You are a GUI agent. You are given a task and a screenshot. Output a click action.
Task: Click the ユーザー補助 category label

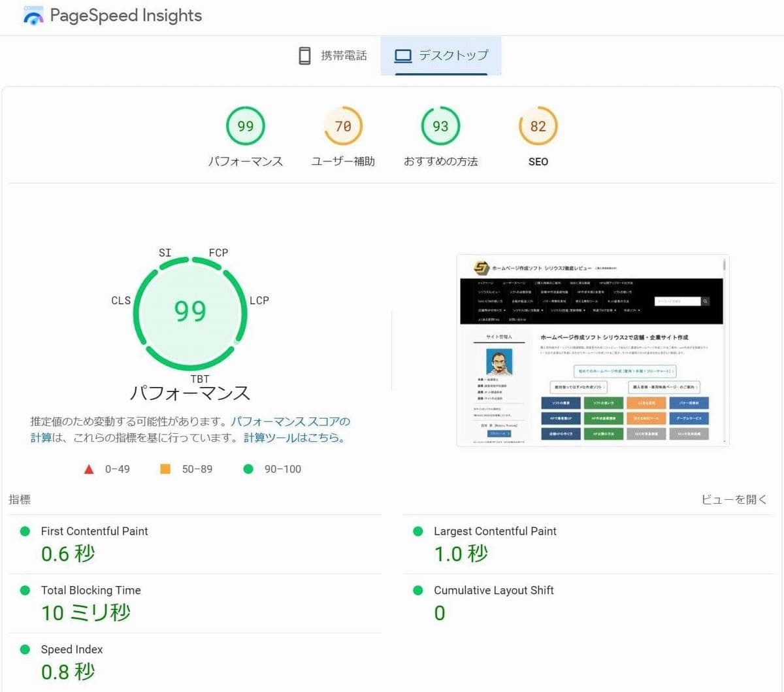tap(343, 161)
